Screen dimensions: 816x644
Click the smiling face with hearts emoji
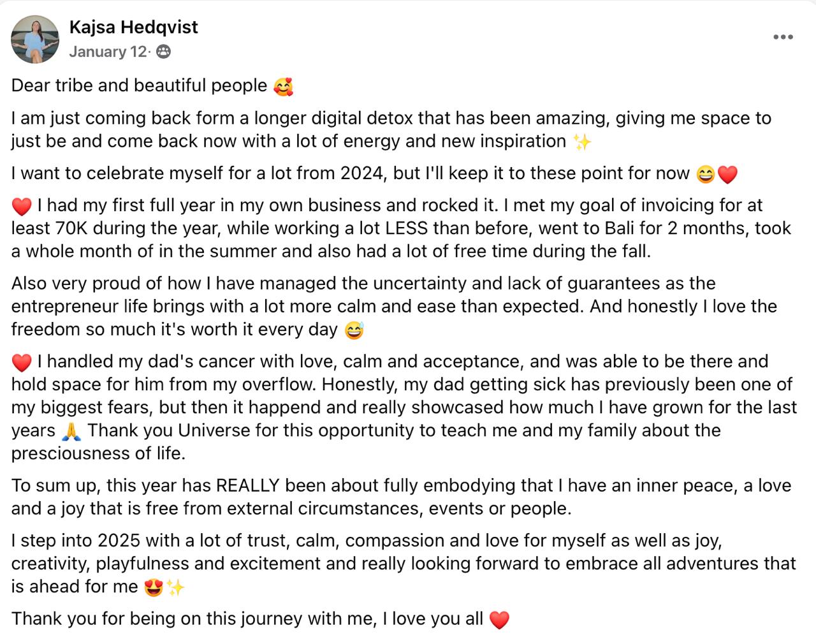coord(283,86)
